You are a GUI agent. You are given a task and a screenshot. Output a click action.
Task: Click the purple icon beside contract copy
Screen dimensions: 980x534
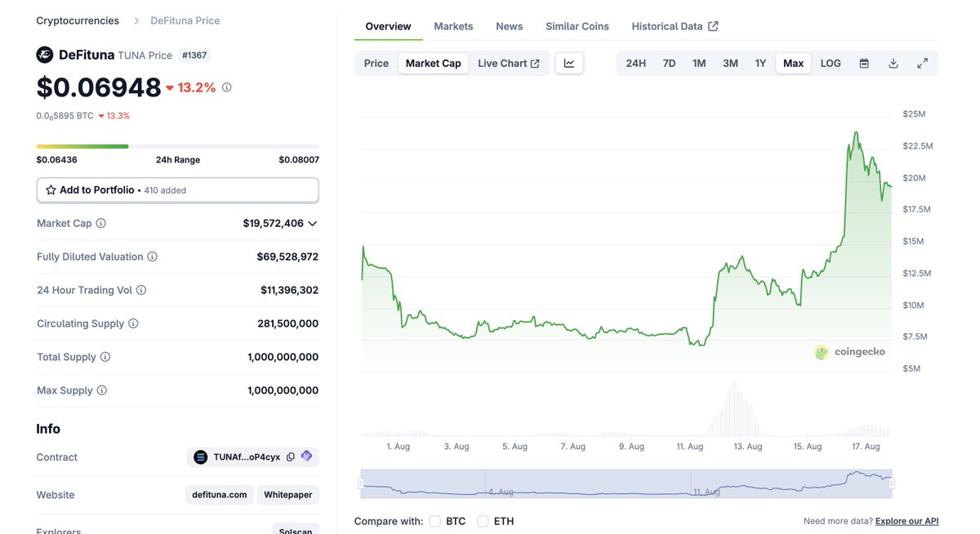tap(306, 456)
